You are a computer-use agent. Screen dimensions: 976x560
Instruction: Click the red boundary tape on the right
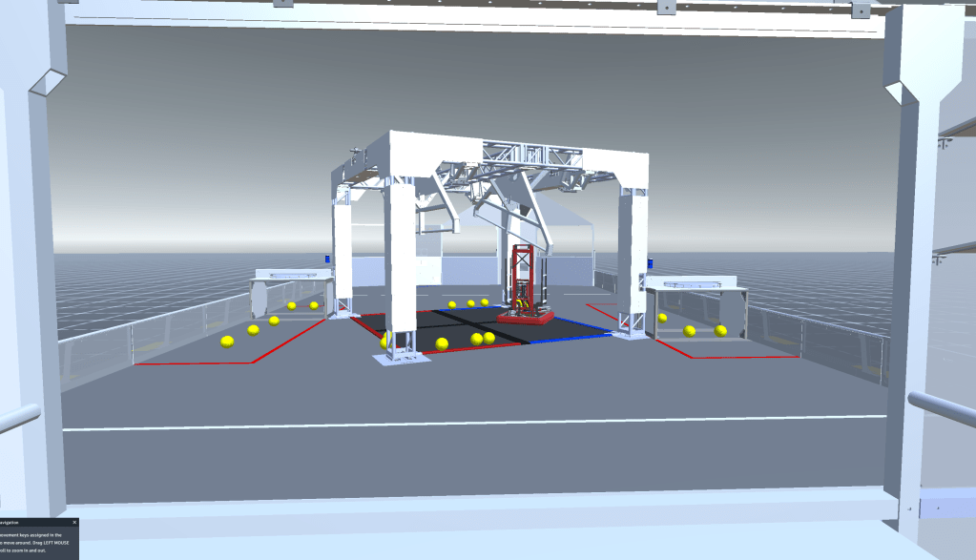tap(744, 358)
